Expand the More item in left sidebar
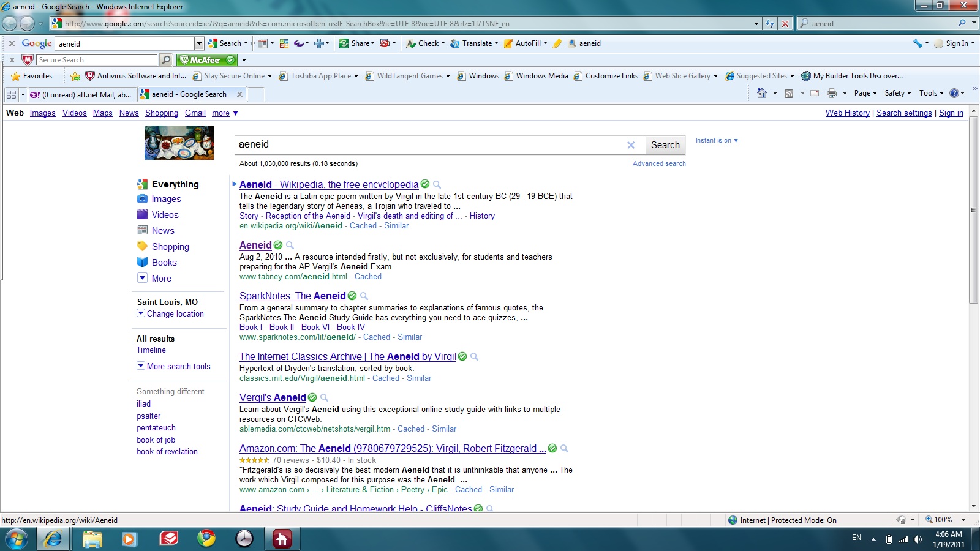This screenshot has width=980, height=551. 155,278
